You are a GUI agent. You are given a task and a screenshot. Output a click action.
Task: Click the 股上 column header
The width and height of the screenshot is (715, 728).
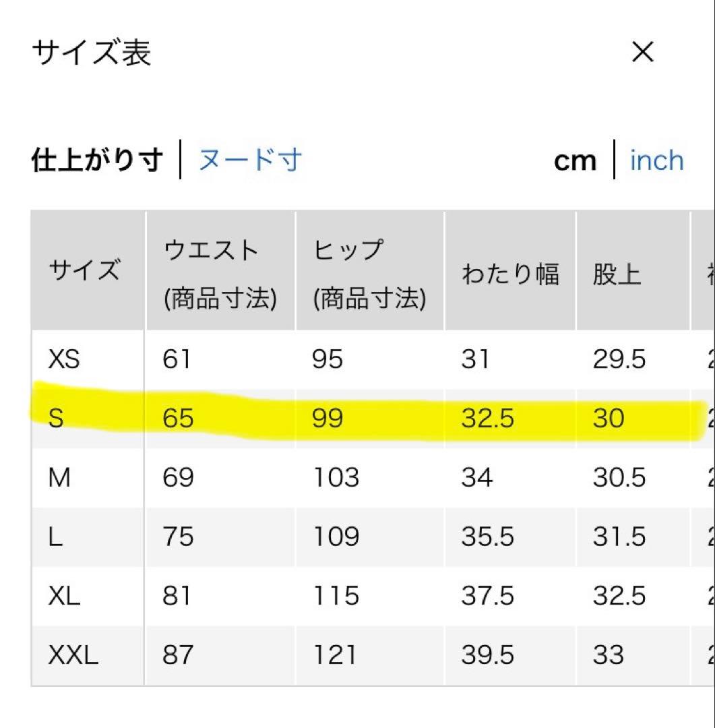633,270
